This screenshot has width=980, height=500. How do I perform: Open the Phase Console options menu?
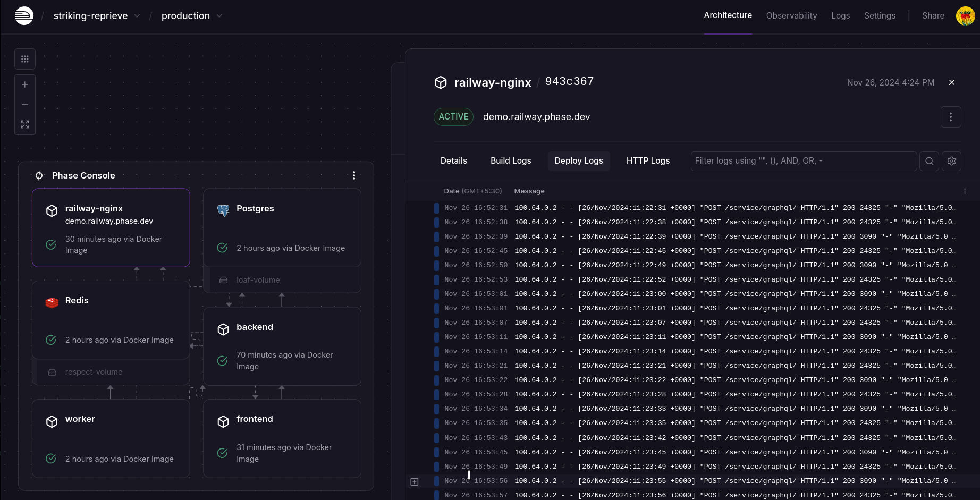tap(354, 175)
